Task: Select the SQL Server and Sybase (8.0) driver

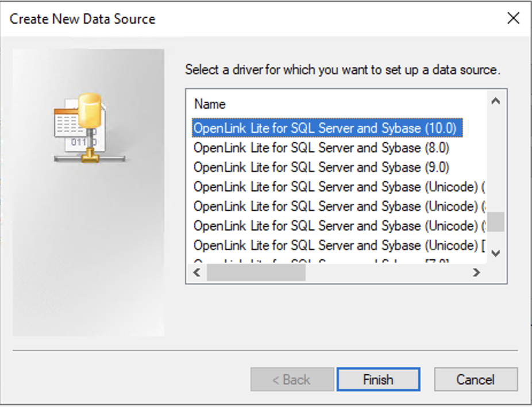Action: [321, 148]
